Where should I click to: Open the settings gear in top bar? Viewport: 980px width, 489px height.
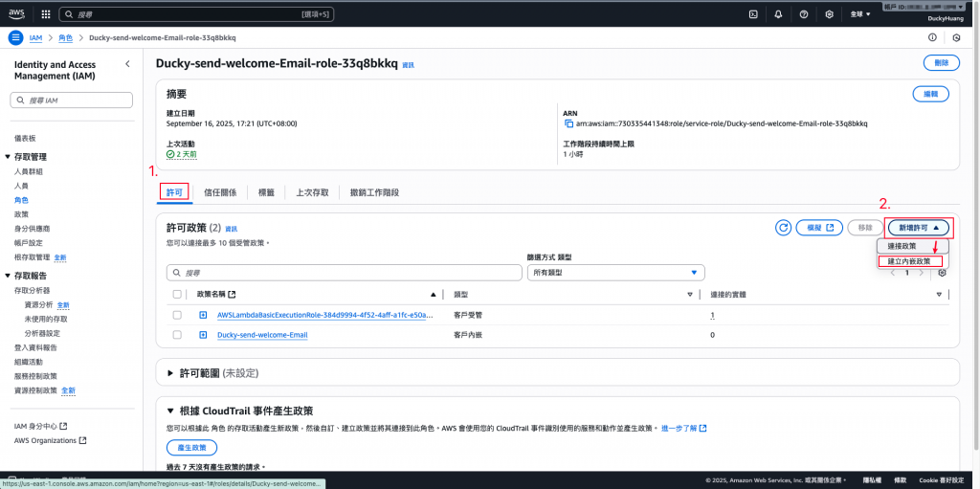(830, 13)
